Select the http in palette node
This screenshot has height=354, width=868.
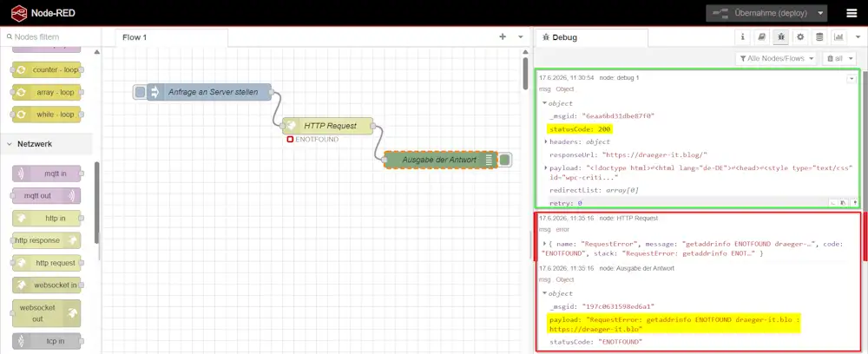point(47,219)
